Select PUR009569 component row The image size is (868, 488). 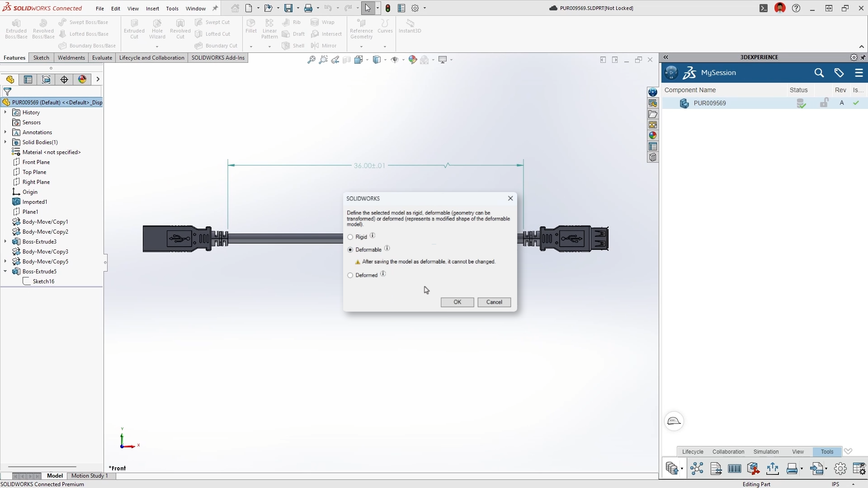point(710,103)
